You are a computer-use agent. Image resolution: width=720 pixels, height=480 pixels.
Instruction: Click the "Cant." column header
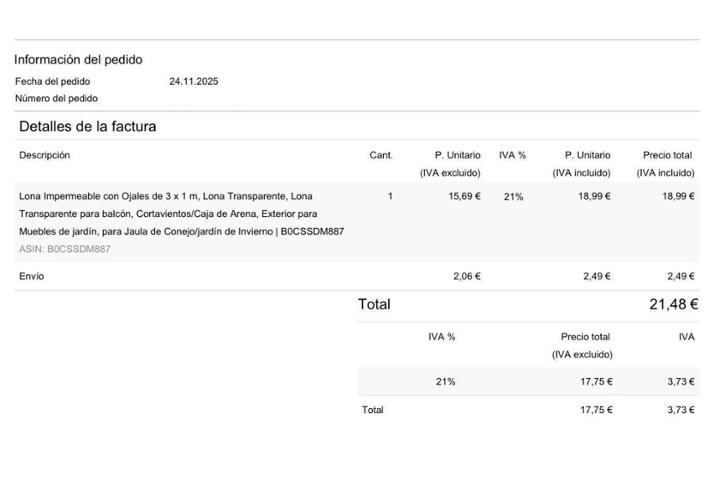pos(381,155)
